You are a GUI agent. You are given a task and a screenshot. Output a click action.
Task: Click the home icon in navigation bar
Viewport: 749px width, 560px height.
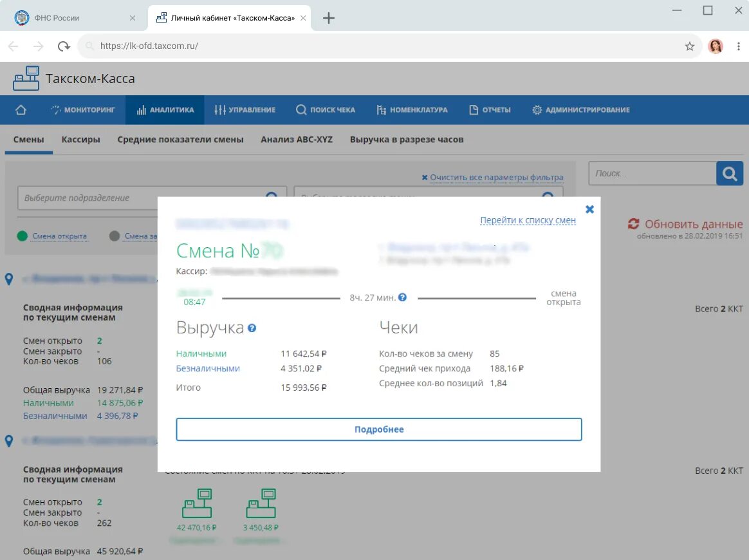(x=21, y=110)
